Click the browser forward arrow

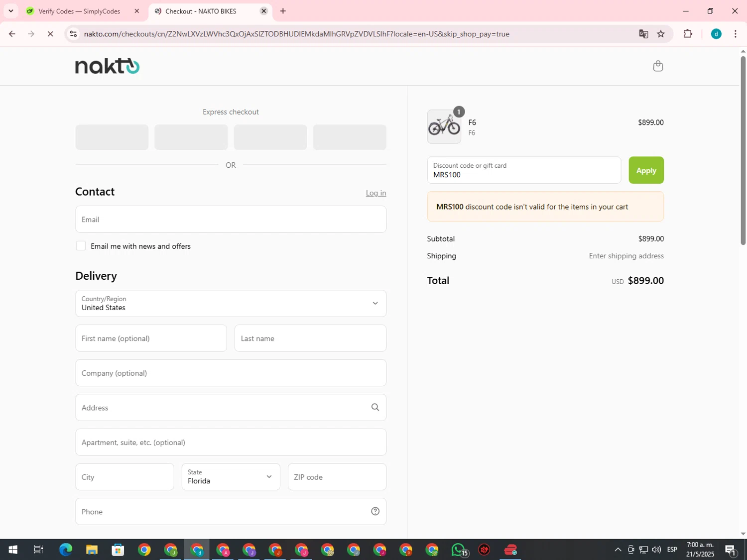pyautogui.click(x=31, y=34)
